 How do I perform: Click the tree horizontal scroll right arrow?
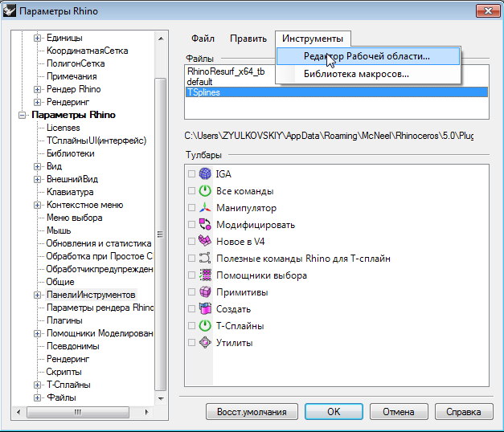click(147, 412)
